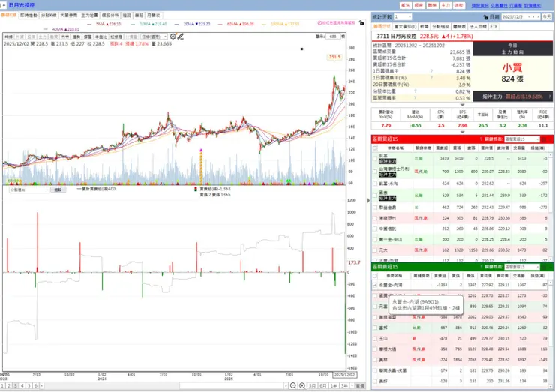This screenshot has width=555, height=392.
Task: Click the lock icon beside 日期
Action: pos(486,17)
